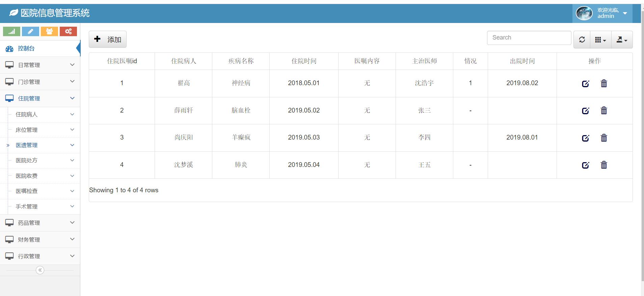Delete row 1 patient 翟高

[604, 83]
